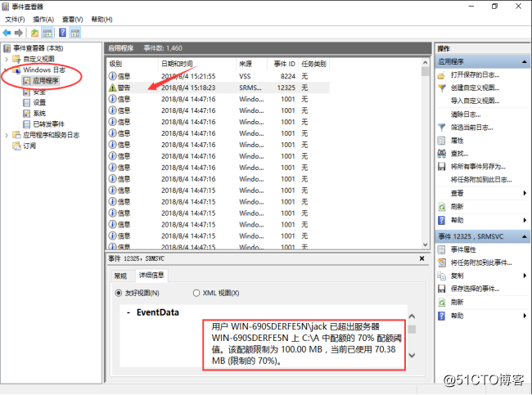Open the 安全 log in the tree

pyautogui.click(x=39, y=92)
